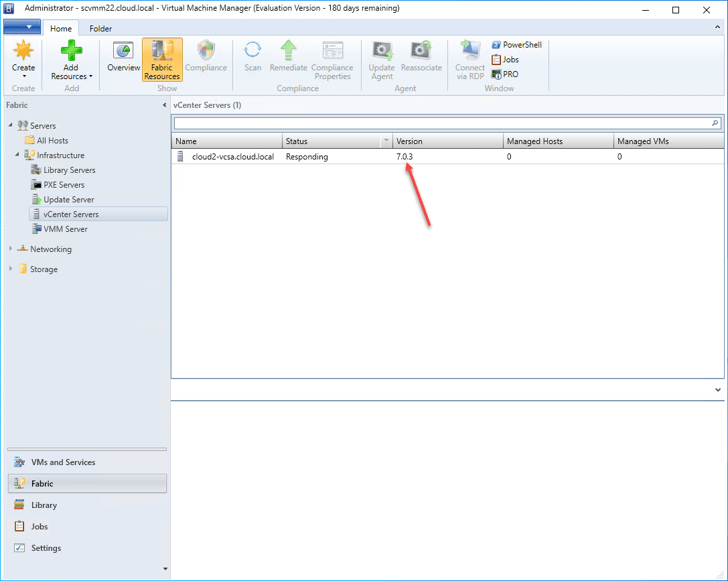Click the Scan ribbon icon

coord(252,50)
